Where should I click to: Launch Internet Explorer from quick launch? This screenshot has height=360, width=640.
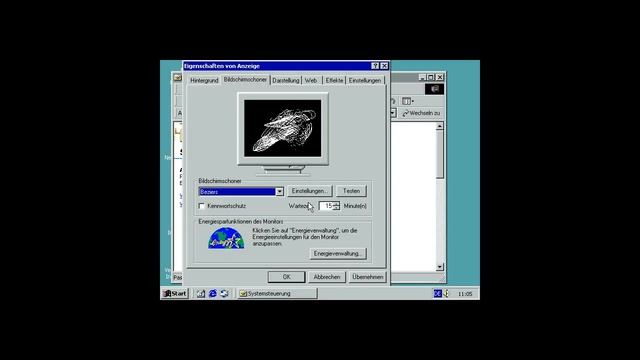tap(213, 293)
